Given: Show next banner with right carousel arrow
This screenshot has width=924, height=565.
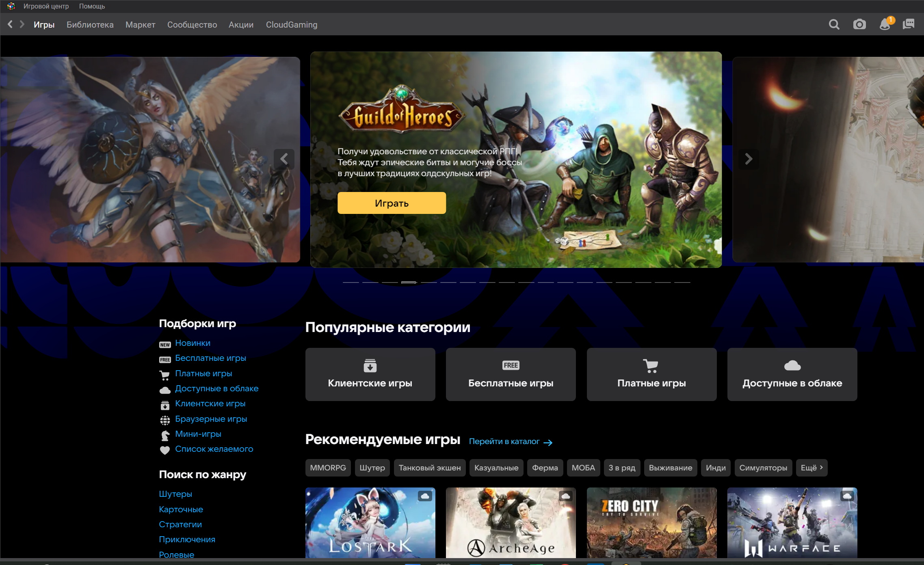Looking at the screenshot, I should pos(749,159).
